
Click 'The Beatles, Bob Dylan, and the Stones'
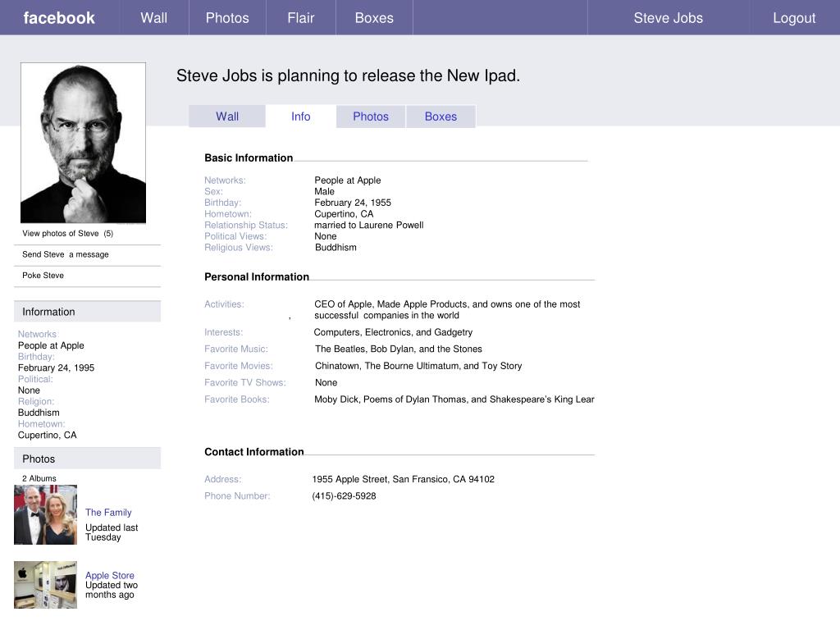coord(399,349)
